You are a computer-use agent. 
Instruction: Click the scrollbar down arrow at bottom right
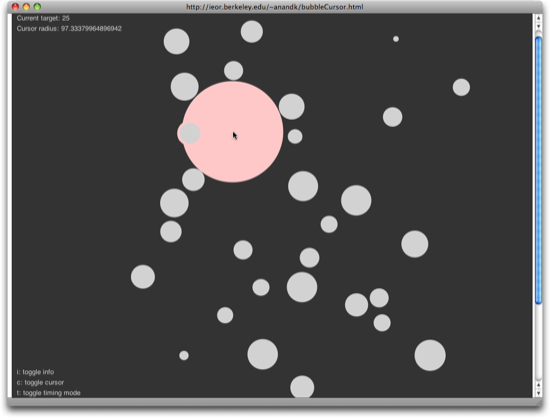pyautogui.click(x=538, y=393)
